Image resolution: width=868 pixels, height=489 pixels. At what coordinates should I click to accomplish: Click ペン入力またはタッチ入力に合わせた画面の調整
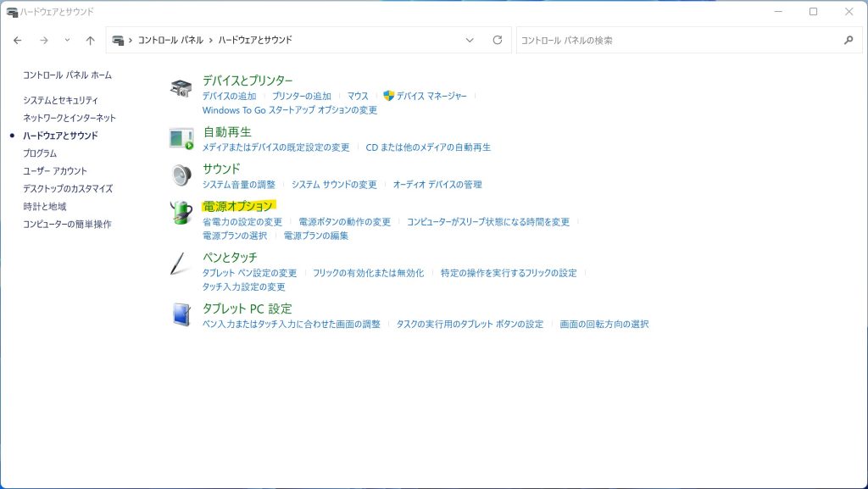coord(292,324)
